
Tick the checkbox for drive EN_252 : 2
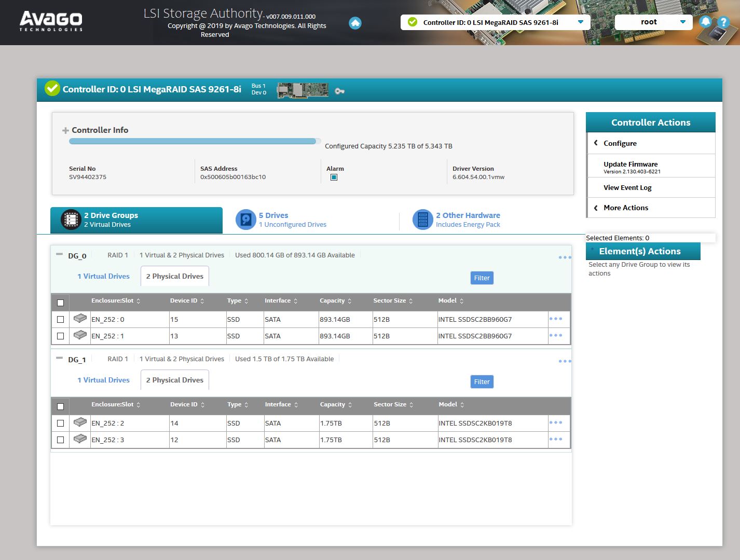[x=61, y=424]
